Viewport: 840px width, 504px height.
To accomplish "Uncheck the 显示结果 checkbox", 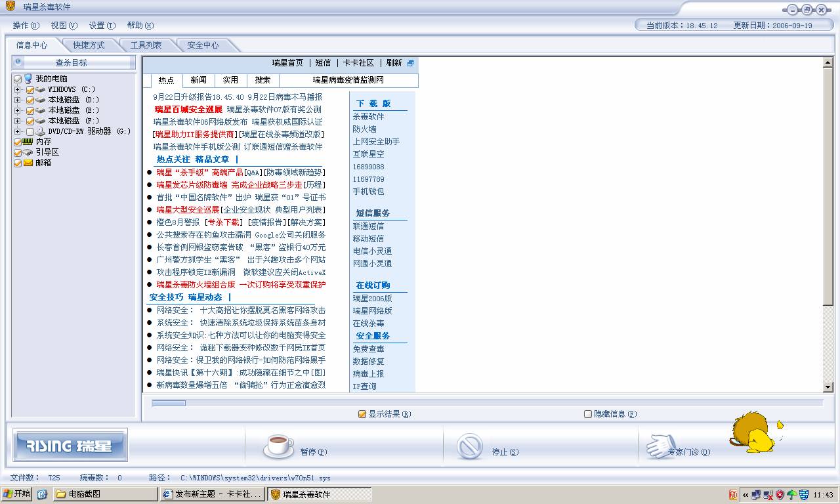I will tap(362, 414).
